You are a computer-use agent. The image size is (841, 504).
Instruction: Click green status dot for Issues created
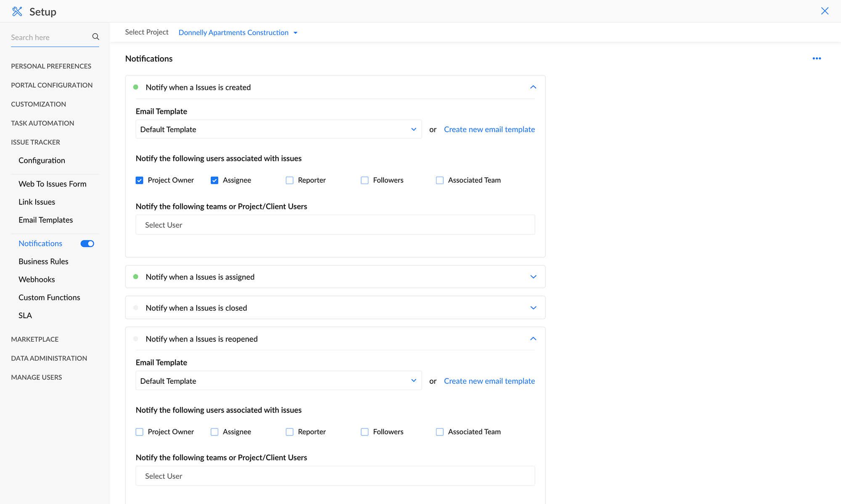click(136, 87)
